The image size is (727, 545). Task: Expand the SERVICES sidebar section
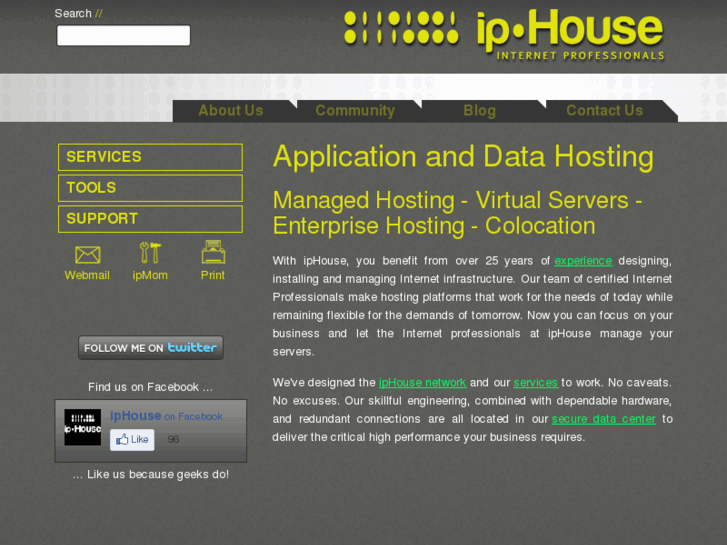click(x=150, y=157)
